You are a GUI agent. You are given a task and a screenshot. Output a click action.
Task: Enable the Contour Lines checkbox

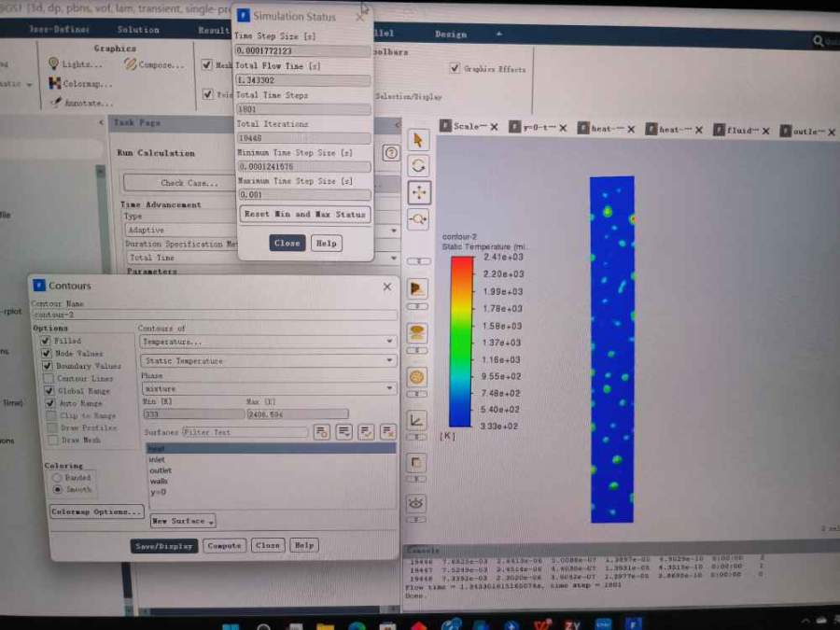click(x=48, y=378)
